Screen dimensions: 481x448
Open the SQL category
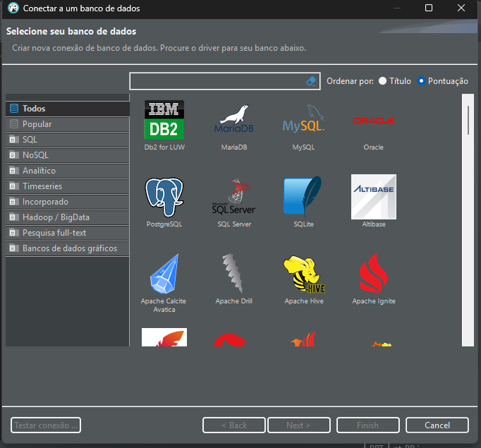coord(68,140)
